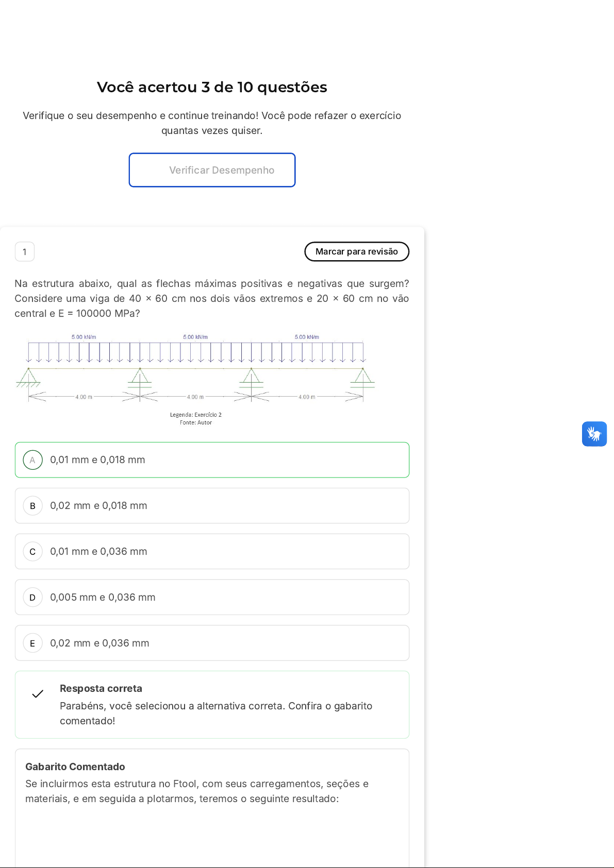Select the letter B option circle

coord(32,506)
